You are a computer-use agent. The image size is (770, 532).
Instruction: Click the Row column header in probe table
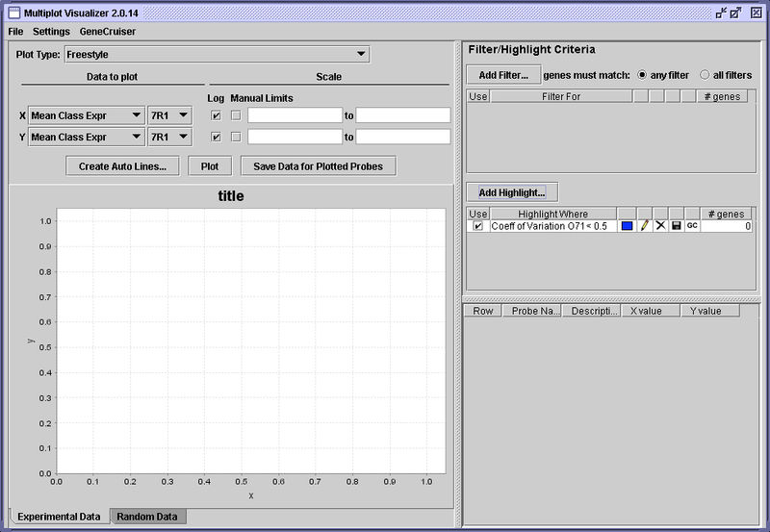click(483, 311)
